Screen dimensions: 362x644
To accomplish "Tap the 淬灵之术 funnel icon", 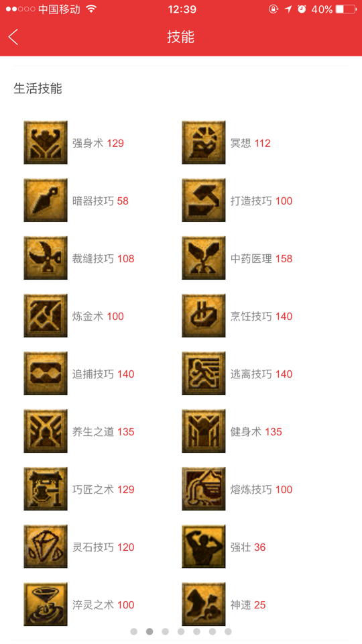I will tap(46, 604).
